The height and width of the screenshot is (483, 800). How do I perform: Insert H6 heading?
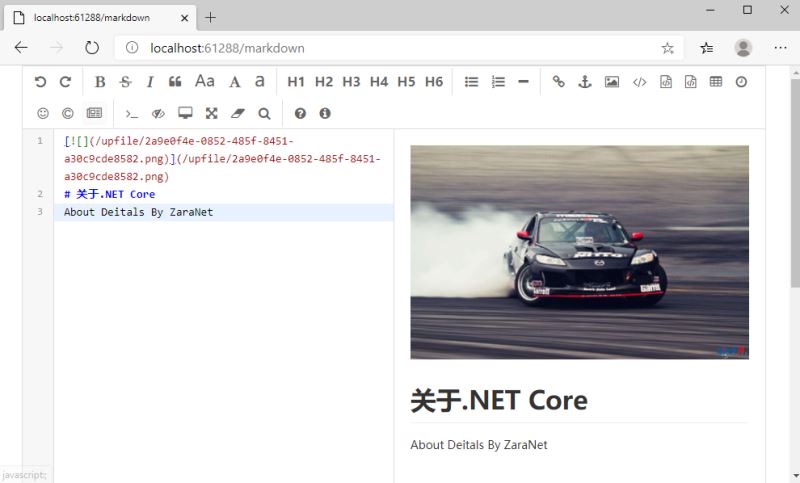(434, 82)
